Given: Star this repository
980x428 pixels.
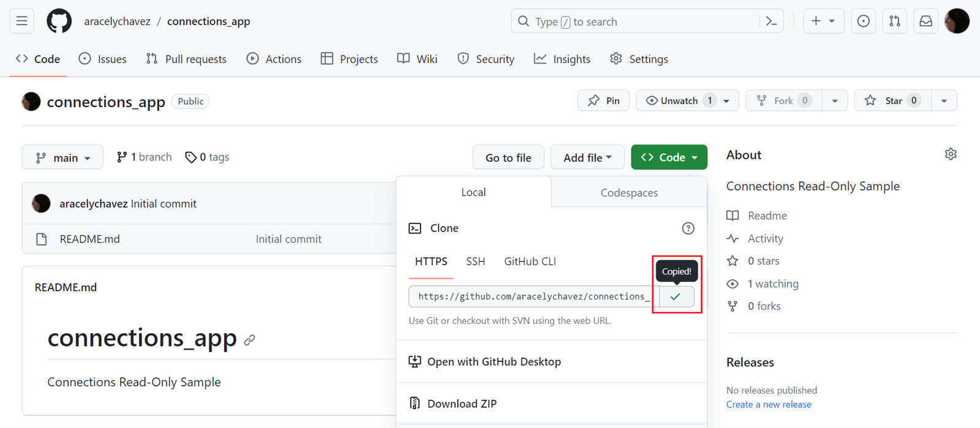Looking at the screenshot, I should (892, 100).
